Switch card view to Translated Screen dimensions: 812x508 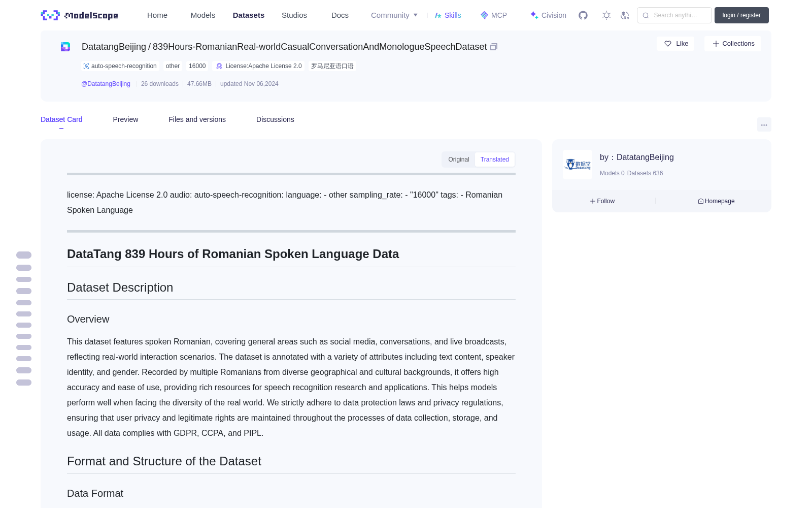tap(495, 160)
